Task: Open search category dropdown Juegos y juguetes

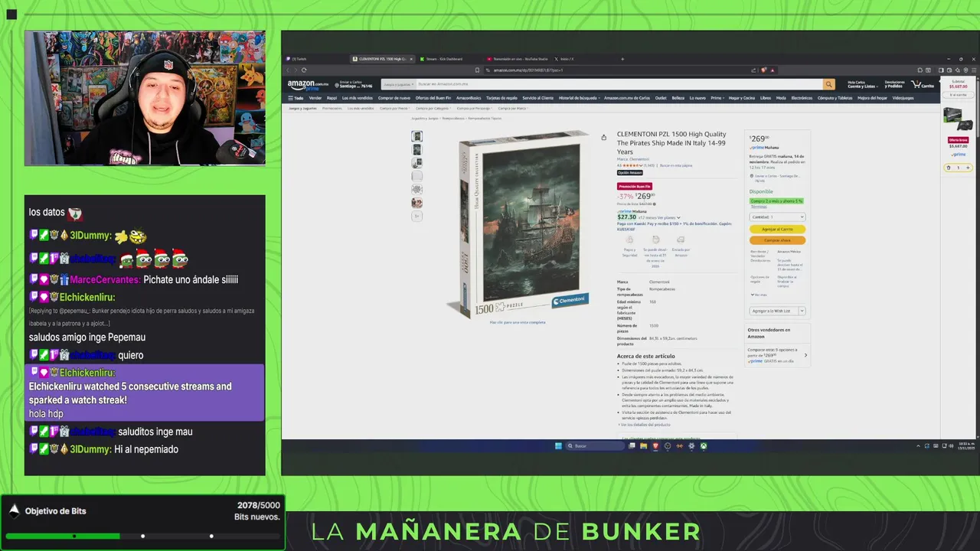Action: [x=398, y=84]
